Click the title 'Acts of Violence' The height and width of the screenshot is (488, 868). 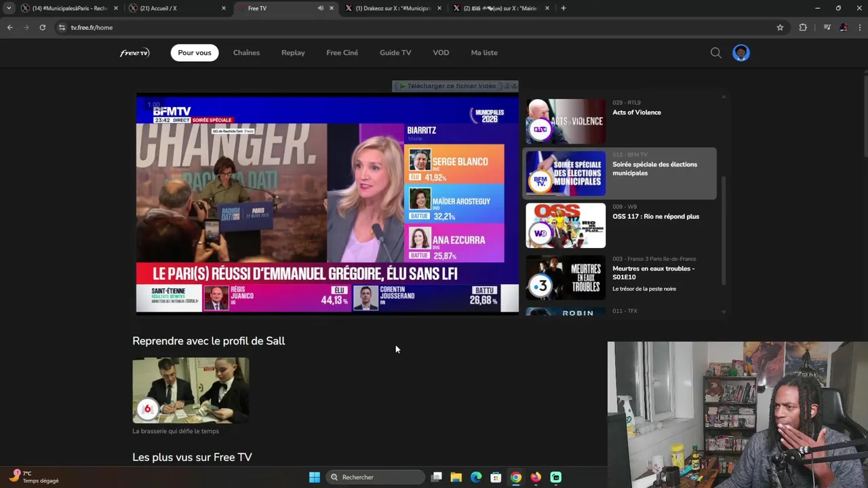click(x=637, y=113)
